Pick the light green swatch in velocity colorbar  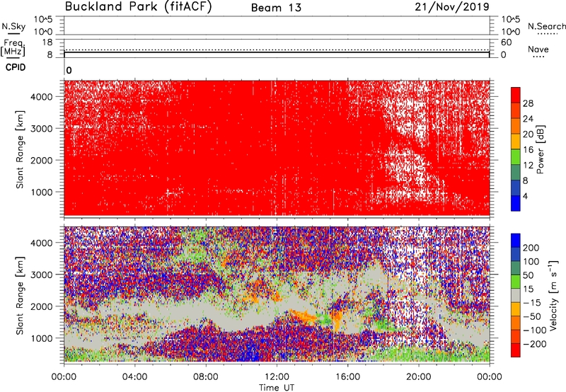[516, 282]
